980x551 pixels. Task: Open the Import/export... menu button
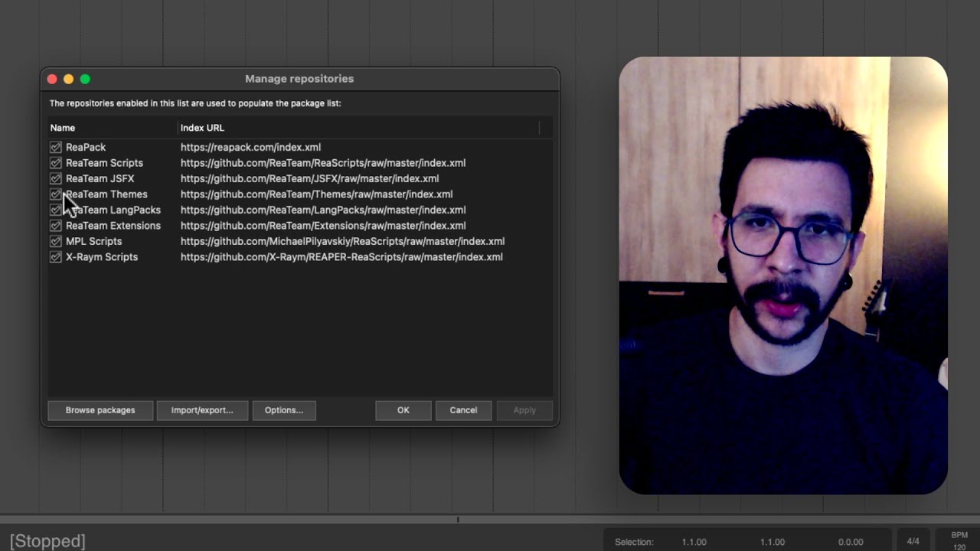tap(202, 410)
